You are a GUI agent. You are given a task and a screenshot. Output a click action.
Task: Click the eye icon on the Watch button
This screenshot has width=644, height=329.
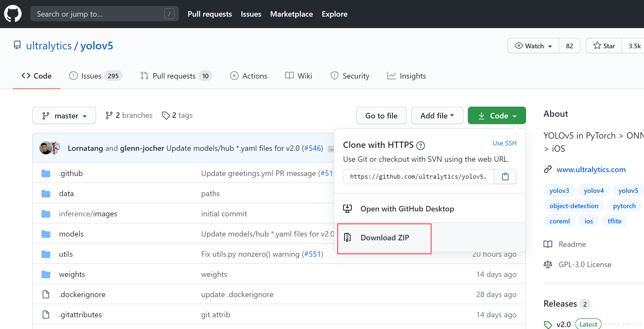[519, 46]
